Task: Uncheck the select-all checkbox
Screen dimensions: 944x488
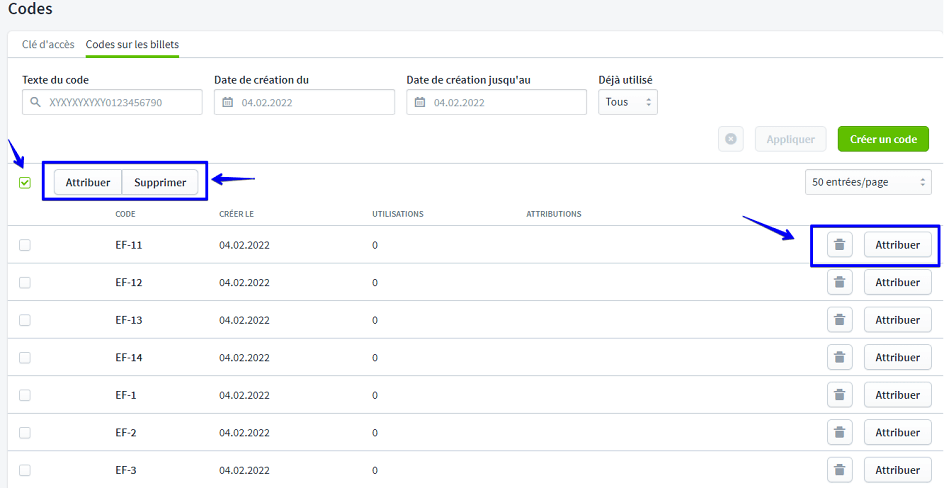Action: (x=25, y=183)
